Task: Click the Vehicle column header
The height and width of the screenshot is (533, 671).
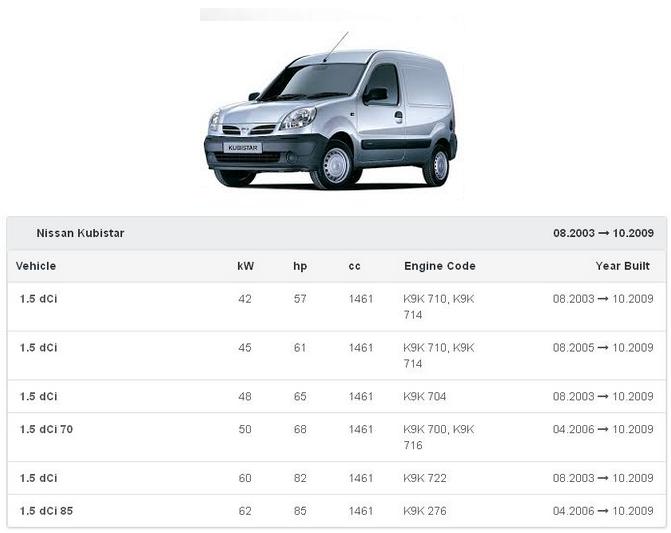Action: [x=36, y=266]
